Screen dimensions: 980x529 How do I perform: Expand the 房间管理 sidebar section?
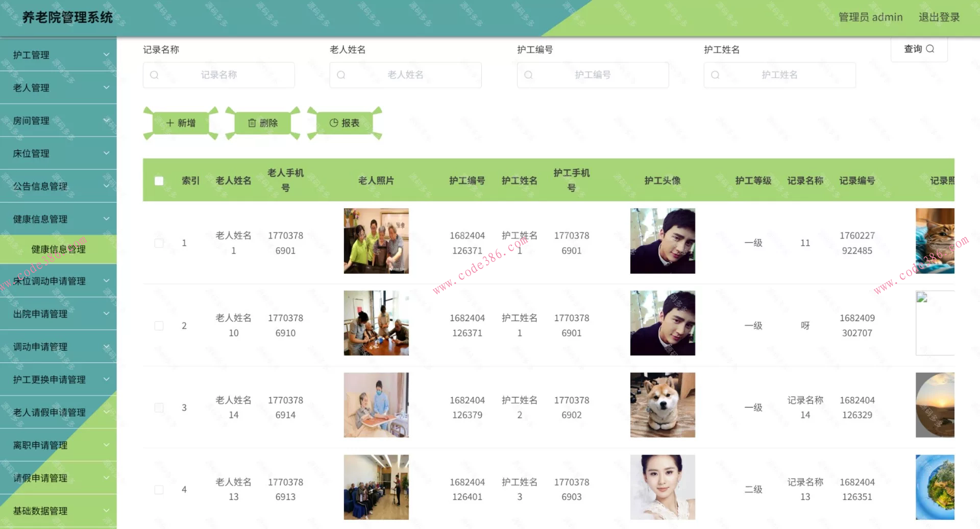[x=58, y=121]
